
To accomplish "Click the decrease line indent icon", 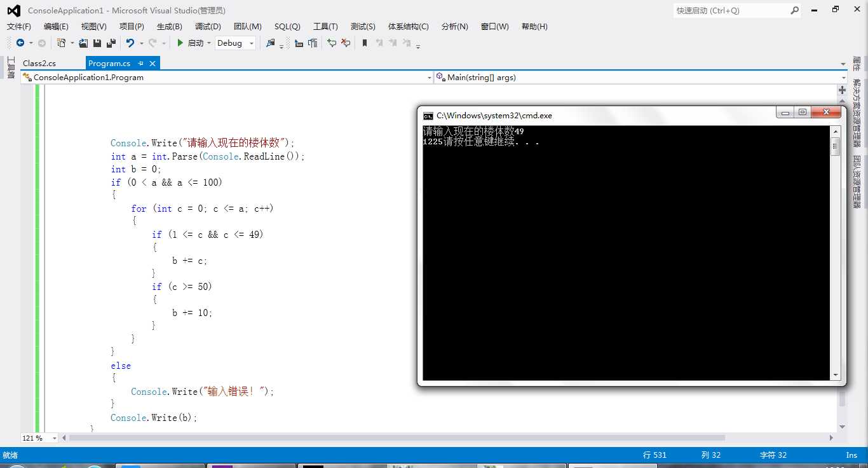I will tap(299, 43).
